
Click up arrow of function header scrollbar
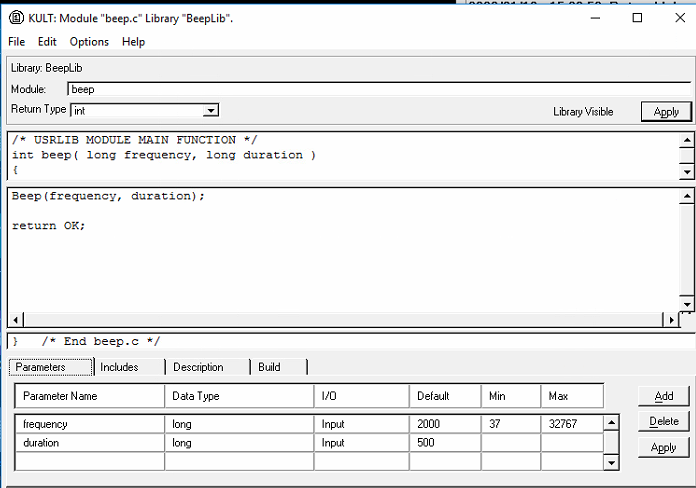[x=687, y=140]
